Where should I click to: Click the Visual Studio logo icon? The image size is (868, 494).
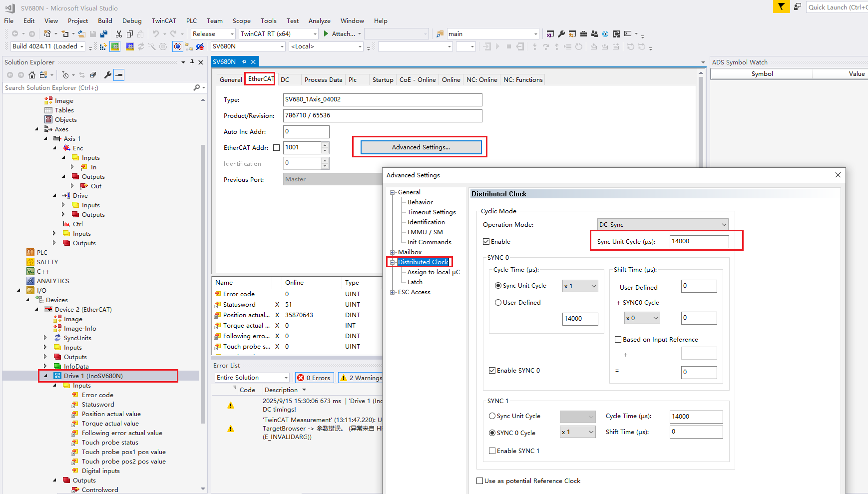point(10,8)
